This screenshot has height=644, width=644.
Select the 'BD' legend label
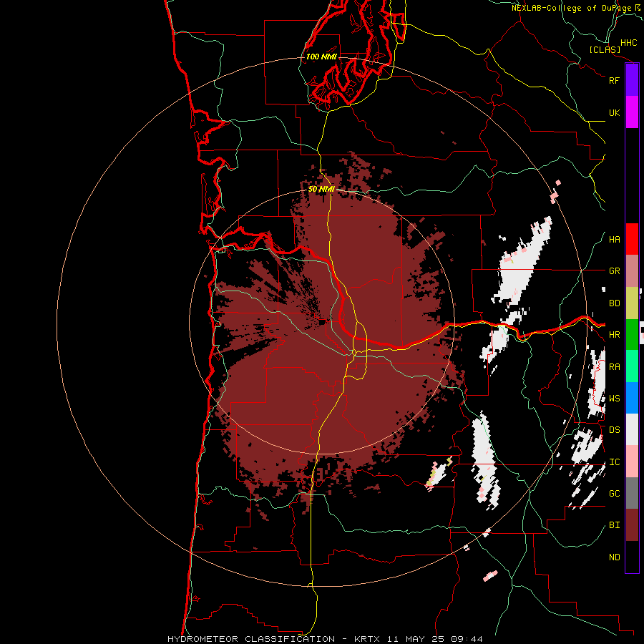tap(614, 303)
